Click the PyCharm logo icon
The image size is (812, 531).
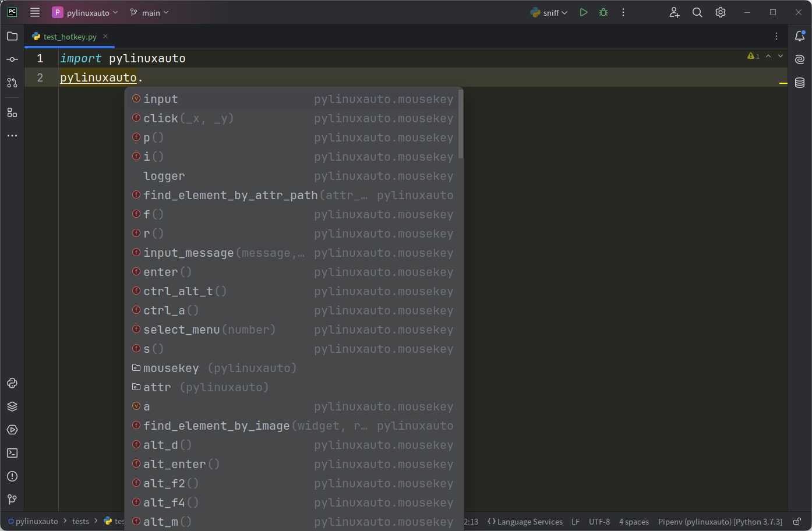pos(12,12)
